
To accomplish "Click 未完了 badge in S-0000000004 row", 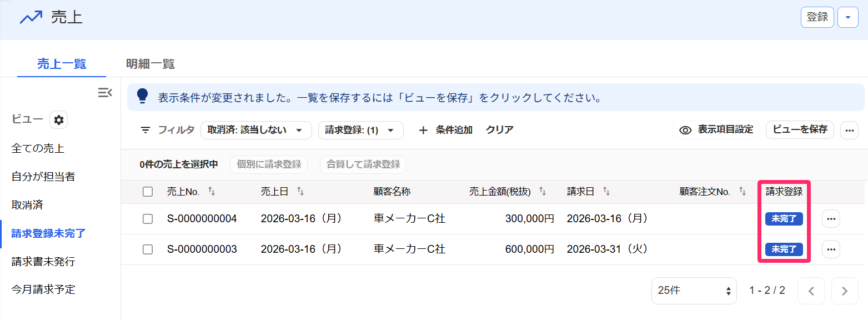I will pyautogui.click(x=784, y=219).
